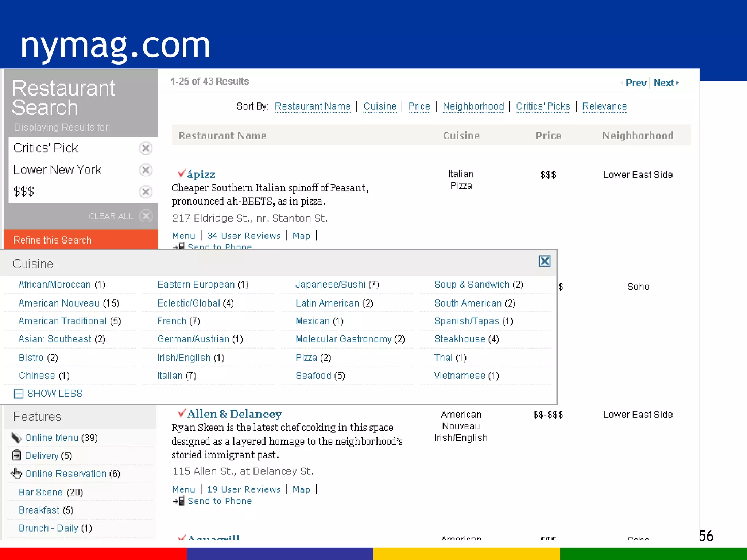Click the Online Menu pencil icon
The width and height of the screenshot is (747, 560).
pos(16,437)
